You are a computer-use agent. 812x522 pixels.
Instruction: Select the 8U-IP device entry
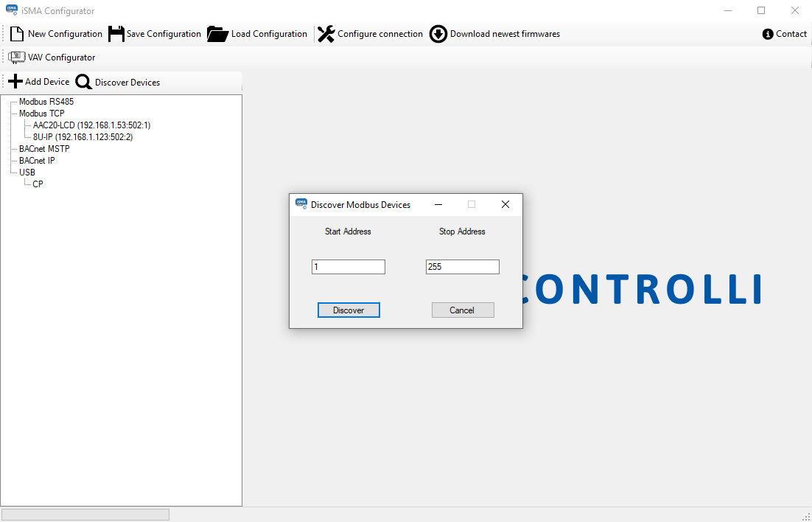pos(83,137)
